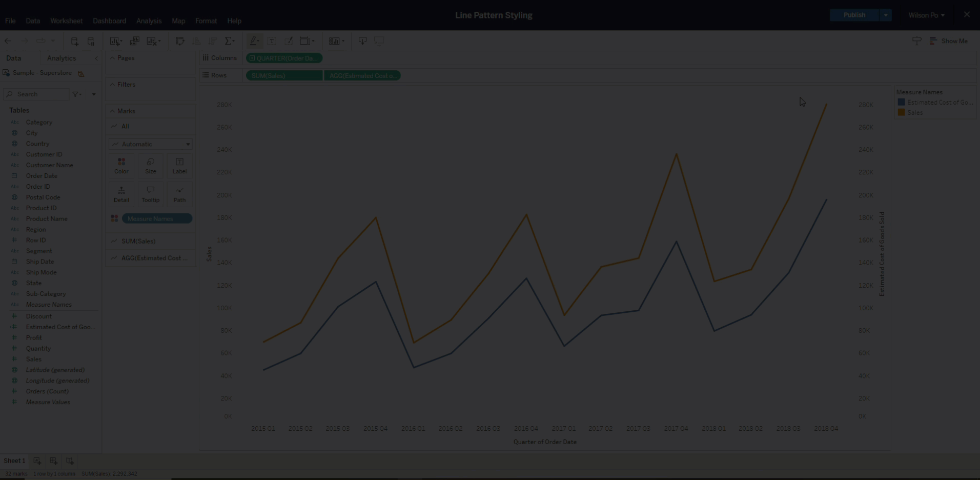
Task: Collapse the Filters shelf chevron
Action: tap(112, 85)
